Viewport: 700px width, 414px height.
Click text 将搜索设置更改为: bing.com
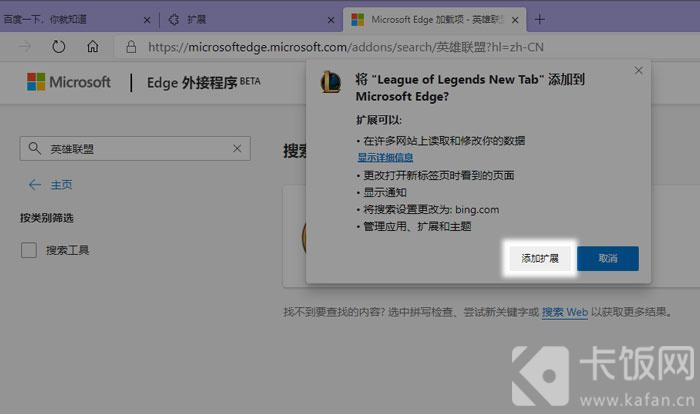[x=431, y=209]
